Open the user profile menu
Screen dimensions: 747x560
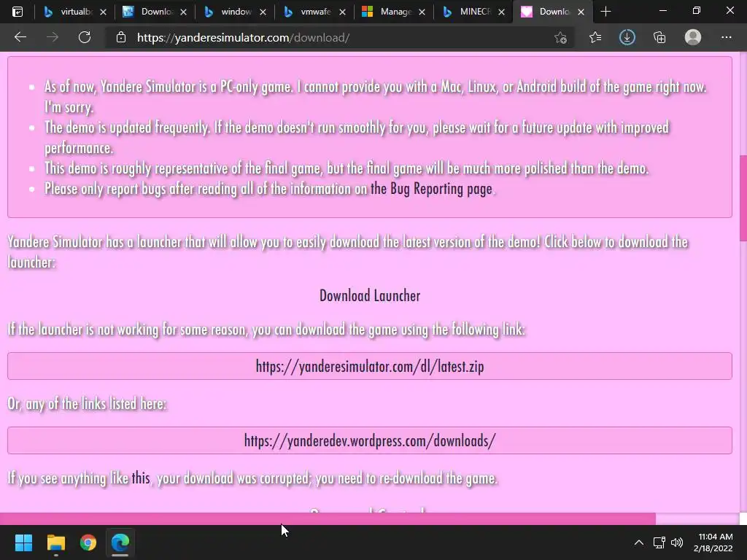[x=693, y=37]
